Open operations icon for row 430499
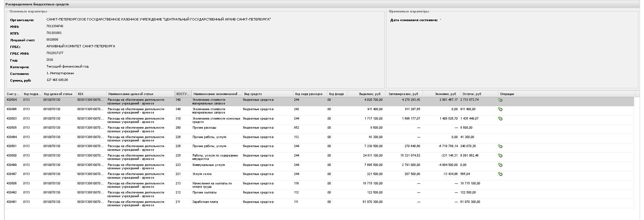644x220 pixels. (x=500, y=165)
